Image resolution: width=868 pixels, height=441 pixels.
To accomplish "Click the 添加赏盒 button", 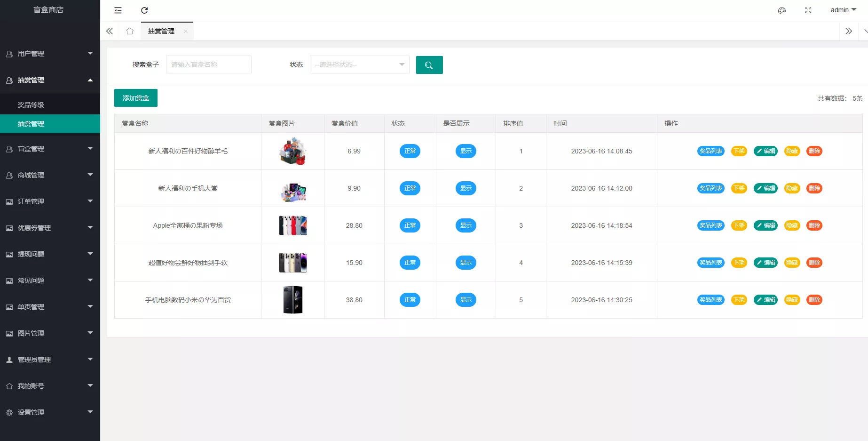I will (x=135, y=97).
